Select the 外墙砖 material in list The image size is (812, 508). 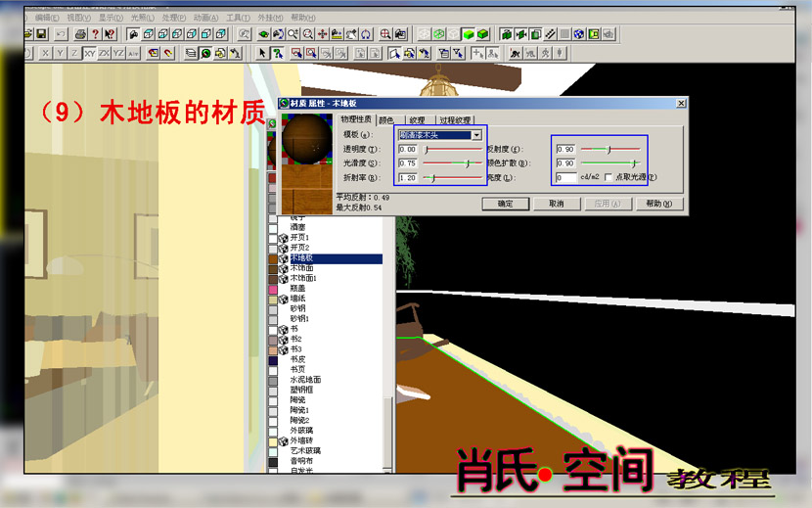301,440
